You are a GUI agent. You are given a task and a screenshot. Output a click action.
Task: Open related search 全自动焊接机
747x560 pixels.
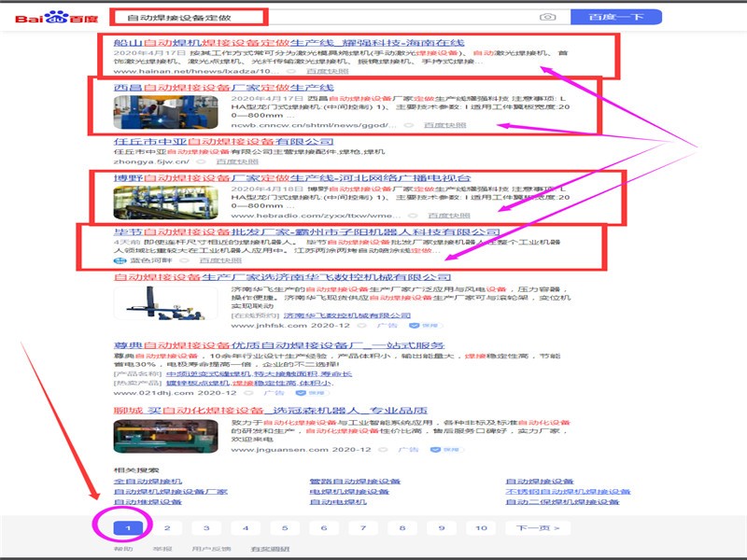tap(148, 482)
